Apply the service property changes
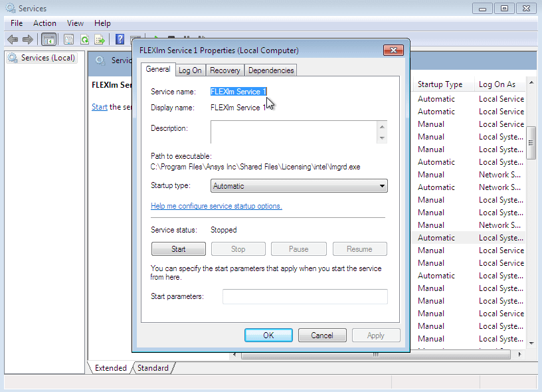The width and height of the screenshot is (542, 392). coord(376,335)
